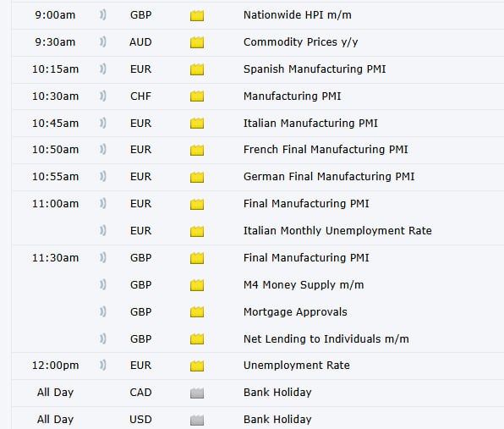Open the 12:00pm Unemployment Rate event title
504x429 pixels.
tap(296, 366)
